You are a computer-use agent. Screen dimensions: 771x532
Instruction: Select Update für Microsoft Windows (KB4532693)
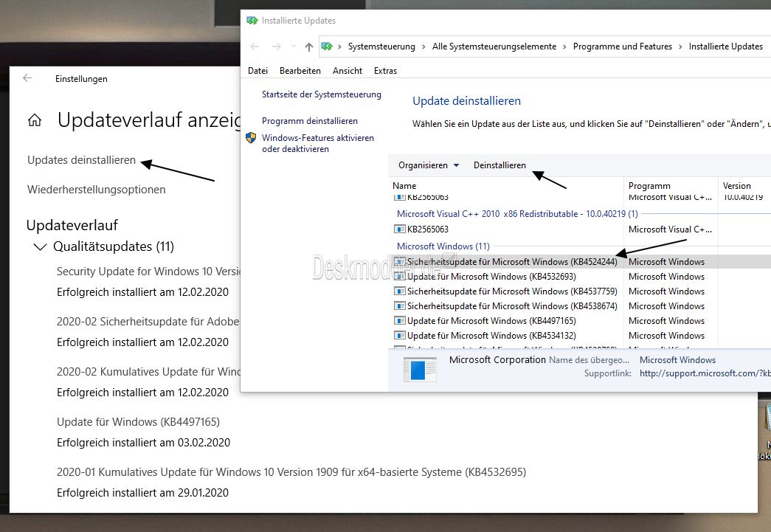click(491, 277)
